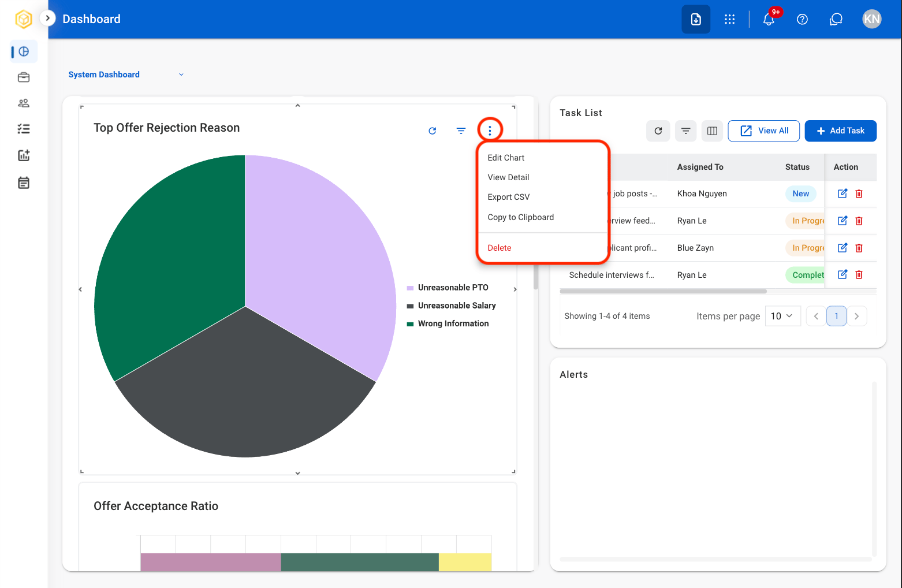Viewport: 902px width, 588px height.
Task: Click the View All button
Action: [x=764, y=131]
